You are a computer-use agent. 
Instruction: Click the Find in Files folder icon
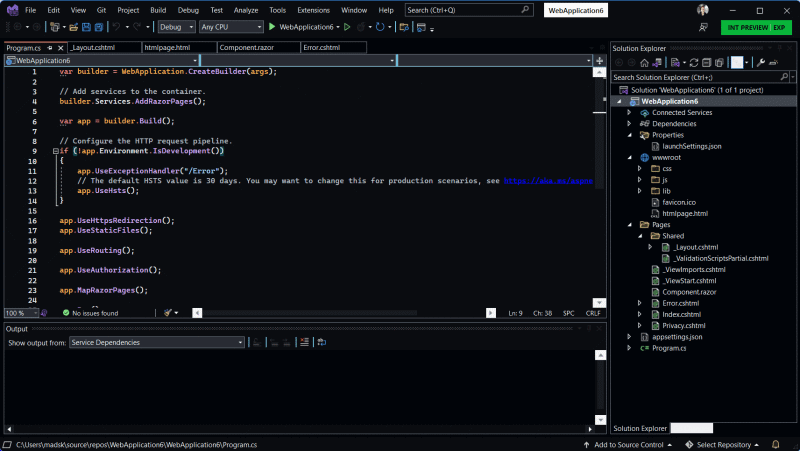pyautogui.click(x=404, y=27)
